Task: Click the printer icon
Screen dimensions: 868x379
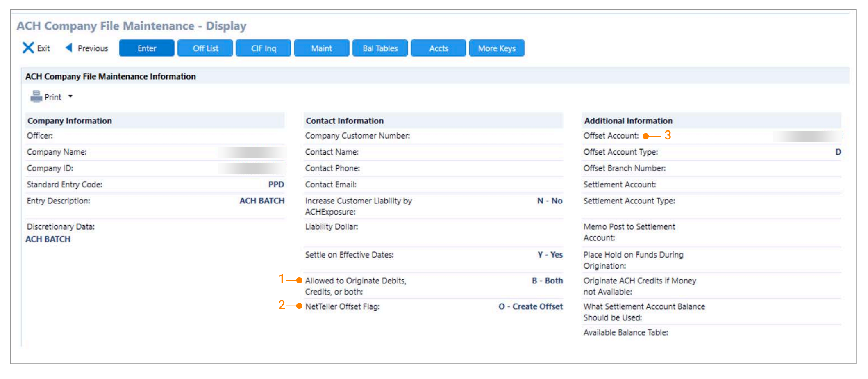Action: click(x=36, y=97)
